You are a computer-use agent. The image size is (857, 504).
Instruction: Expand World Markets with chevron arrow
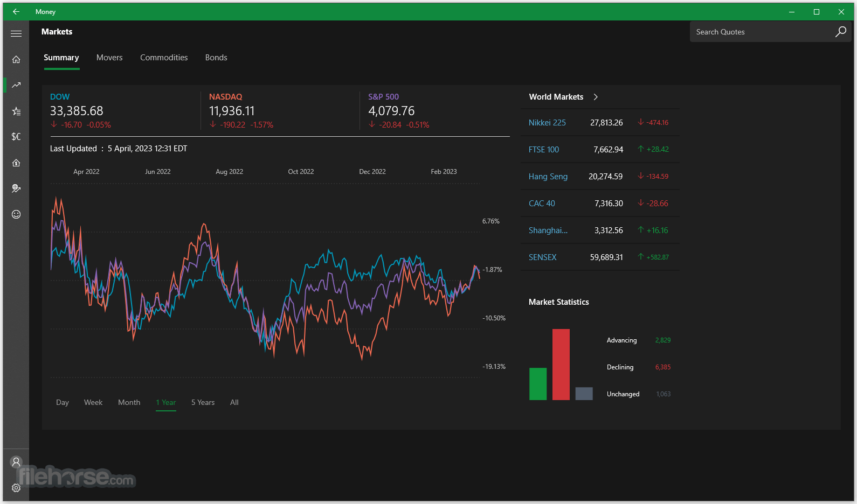(596, 97)
